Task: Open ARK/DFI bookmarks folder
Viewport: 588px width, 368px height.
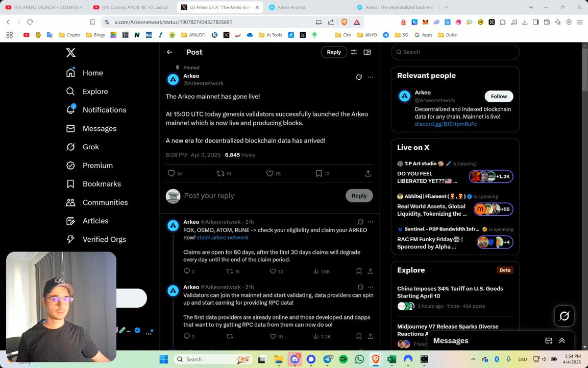Action: pyautogui.click(x=193, y=35)
